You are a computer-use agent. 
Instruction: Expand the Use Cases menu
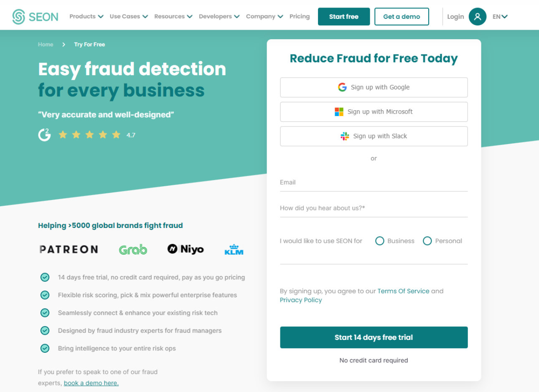pyautogui.click(x=129, y=17)
